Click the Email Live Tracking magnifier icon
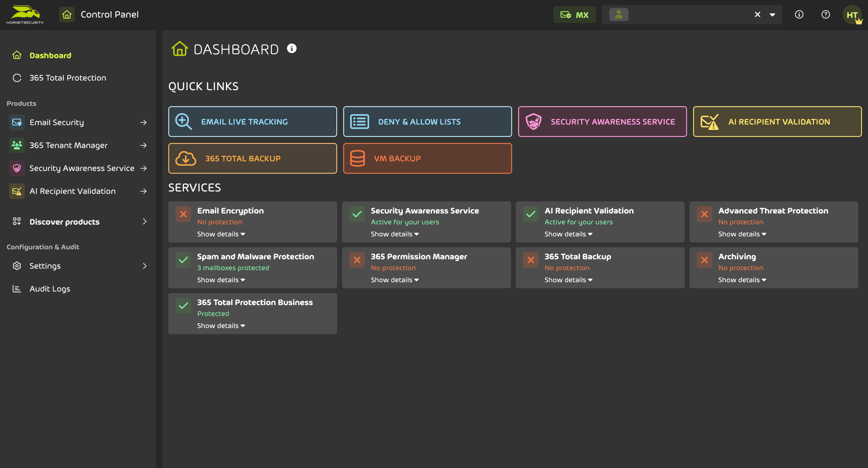868x468 pixels. click(183, 122)
